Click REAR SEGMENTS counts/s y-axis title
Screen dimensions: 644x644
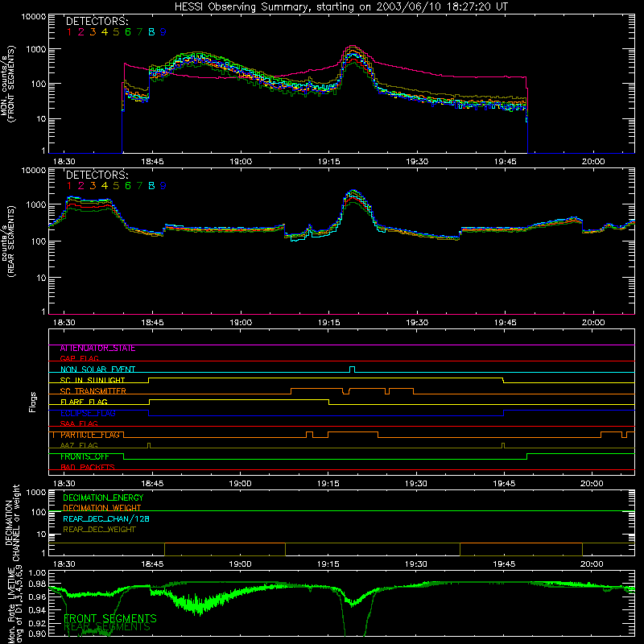pos(8,241)
